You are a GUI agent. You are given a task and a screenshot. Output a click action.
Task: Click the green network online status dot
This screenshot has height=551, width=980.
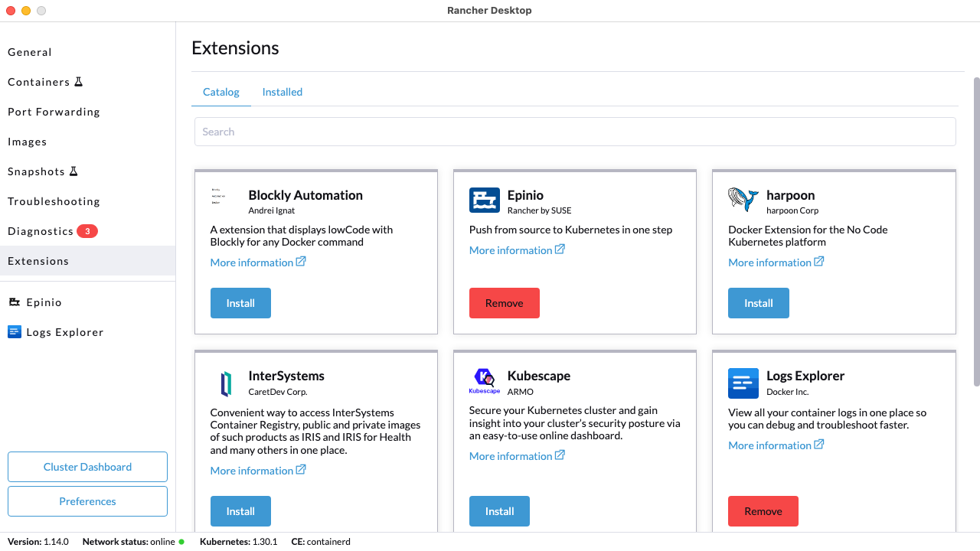181,542
